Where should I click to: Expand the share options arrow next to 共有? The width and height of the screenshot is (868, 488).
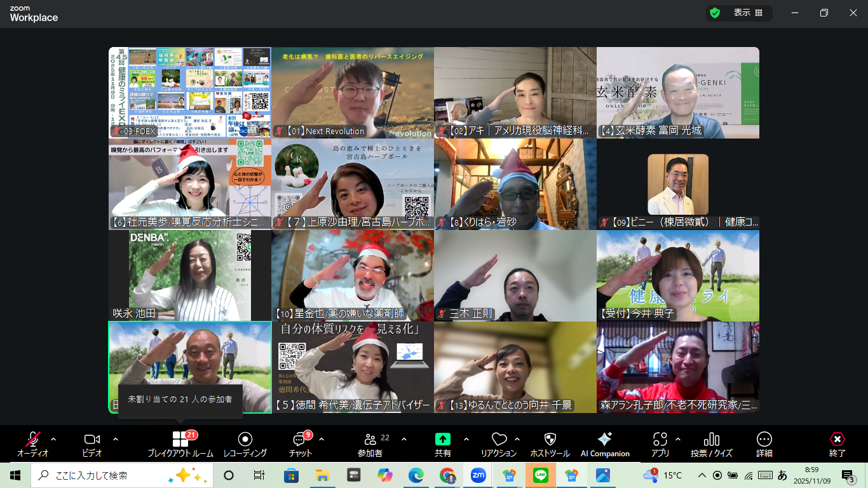point(466,439)
